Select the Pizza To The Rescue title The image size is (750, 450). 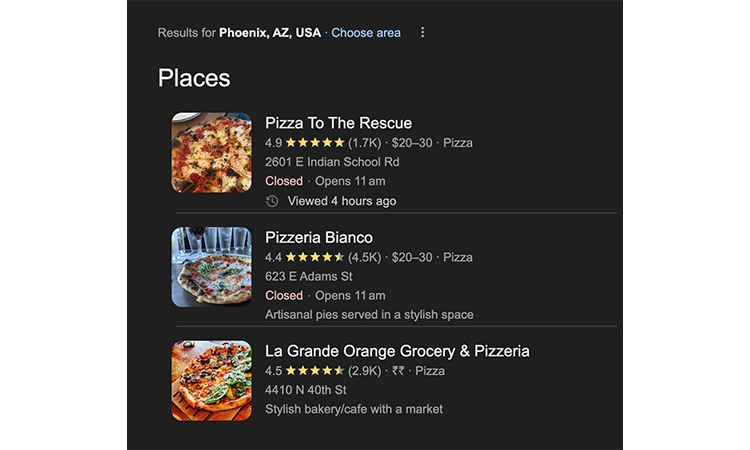point(338,123)
